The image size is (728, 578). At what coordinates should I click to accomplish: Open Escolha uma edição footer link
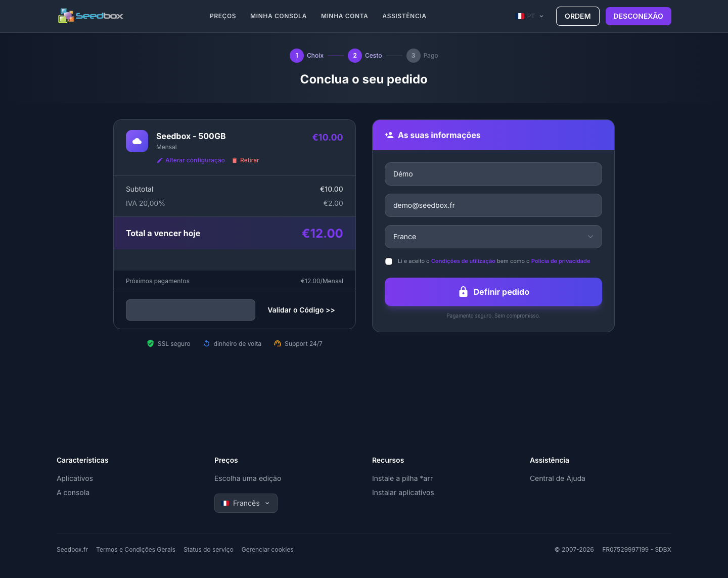pyautogui.click(x=248, y=478)
